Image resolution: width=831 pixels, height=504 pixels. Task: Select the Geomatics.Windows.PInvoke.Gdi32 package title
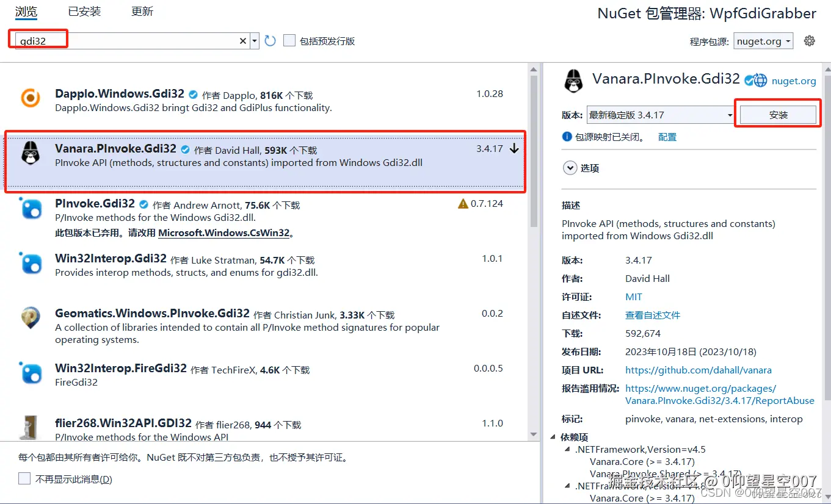click(152, 314)
